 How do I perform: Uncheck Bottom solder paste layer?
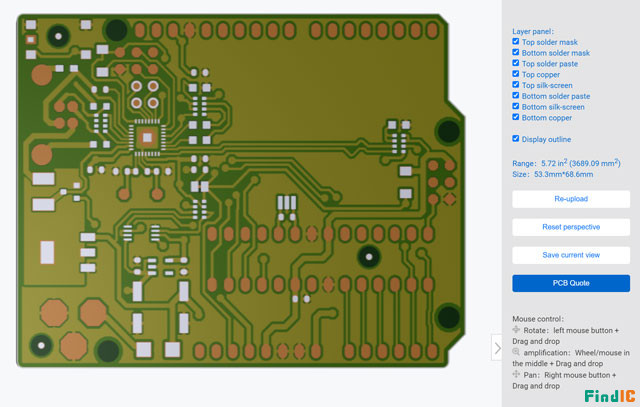(516, 96)
